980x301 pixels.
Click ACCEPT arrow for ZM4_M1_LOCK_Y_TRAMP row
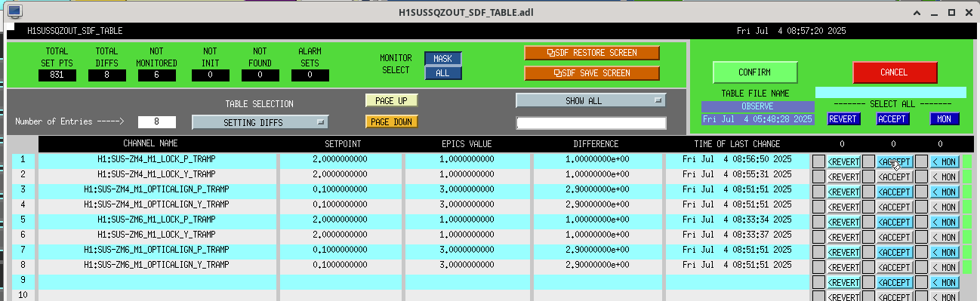895,177
